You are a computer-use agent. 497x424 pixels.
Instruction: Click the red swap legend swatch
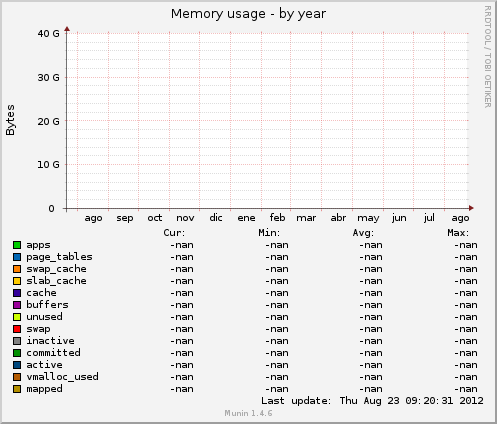pyautogui.click(x=17, y=329)
